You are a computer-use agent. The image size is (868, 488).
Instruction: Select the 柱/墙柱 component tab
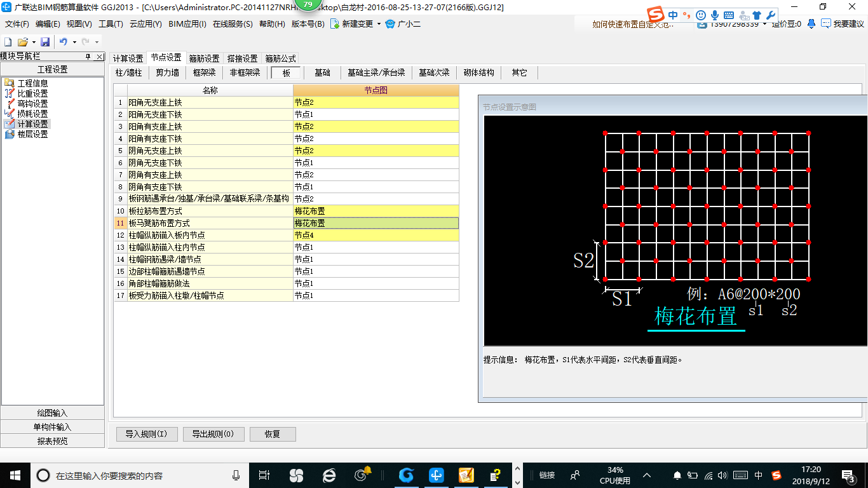coord(129,72)
